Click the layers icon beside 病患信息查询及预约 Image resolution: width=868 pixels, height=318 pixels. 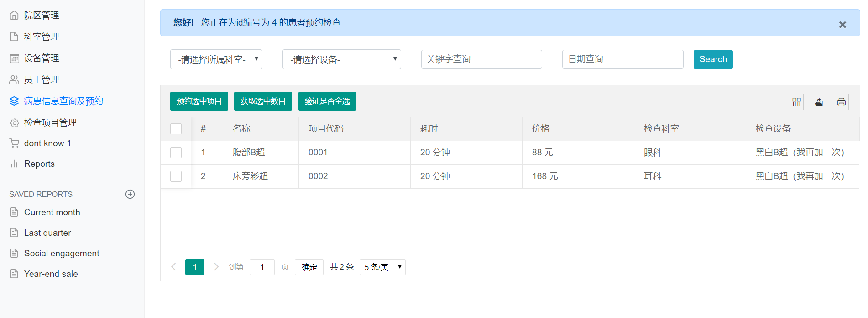14,101
